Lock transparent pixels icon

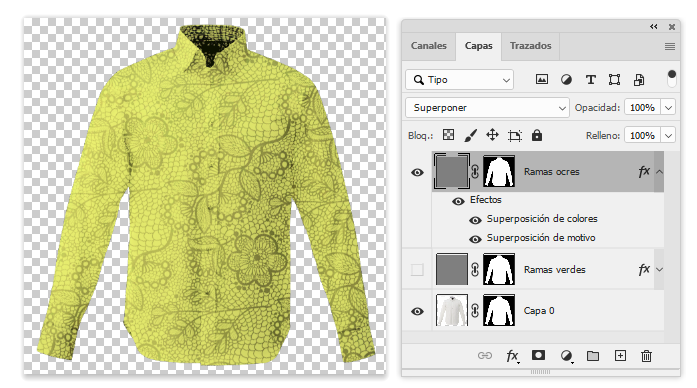[449, 135]
